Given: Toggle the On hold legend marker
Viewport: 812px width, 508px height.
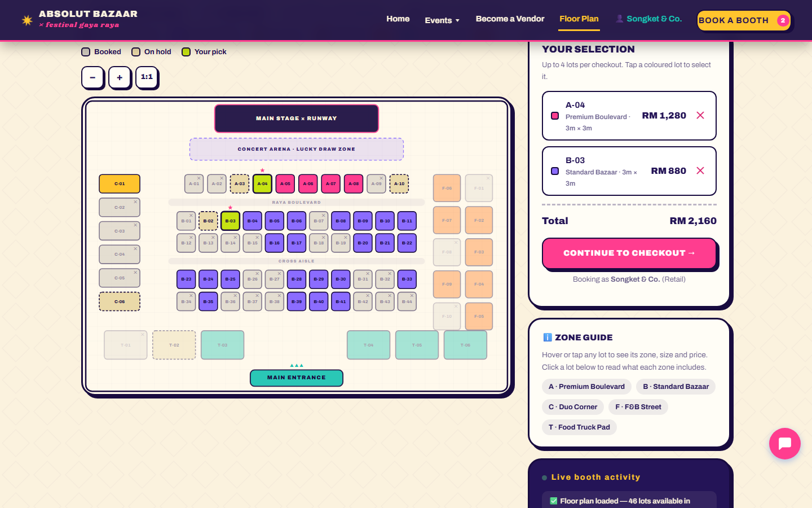Looking at the screenshot, I should (136, 52).
